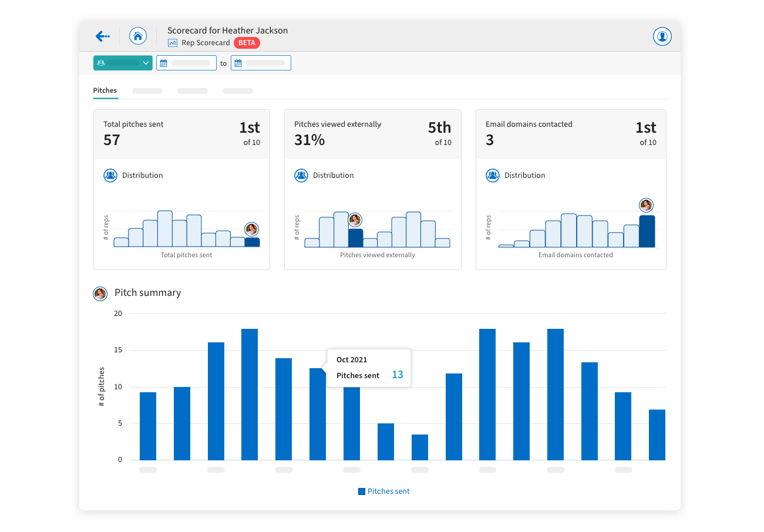Click the calendar icon in the end date field
The image size is (764, 532).
click(x=240, y=62)
